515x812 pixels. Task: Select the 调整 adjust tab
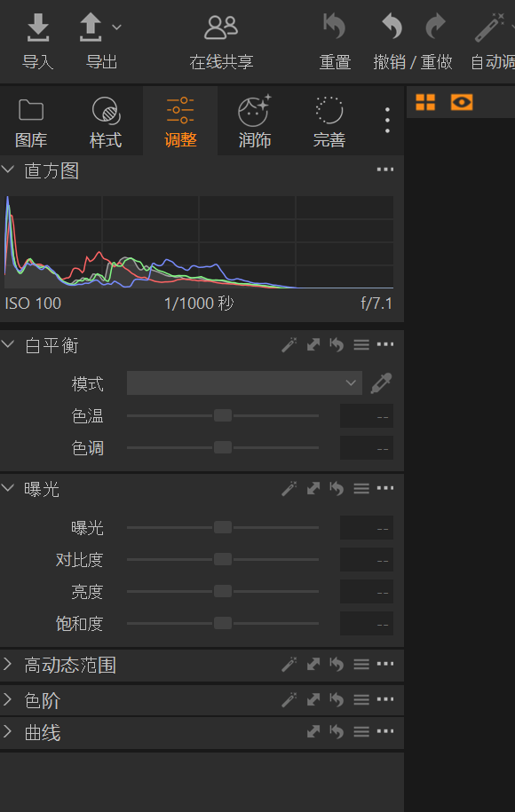pos(180,122)
